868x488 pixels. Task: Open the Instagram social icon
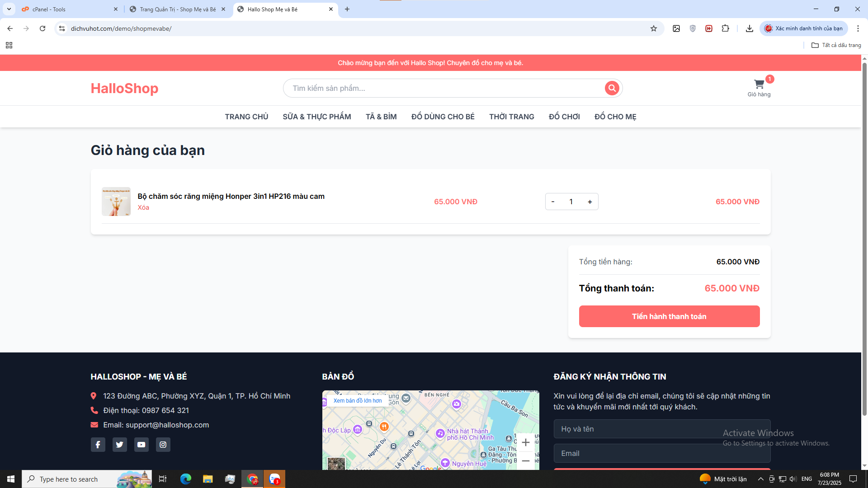(x=163, y=445)
